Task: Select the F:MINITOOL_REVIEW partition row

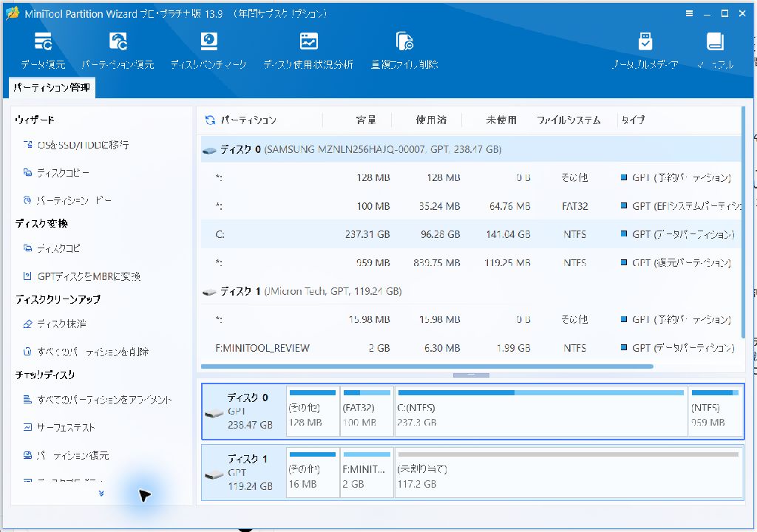Action: [x=471, y=348]
